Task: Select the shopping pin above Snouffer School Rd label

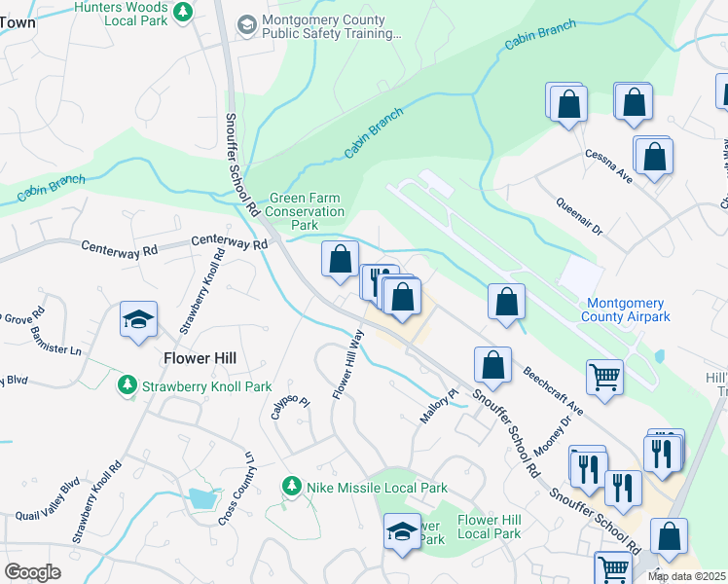Action: [x=493, y=365]
